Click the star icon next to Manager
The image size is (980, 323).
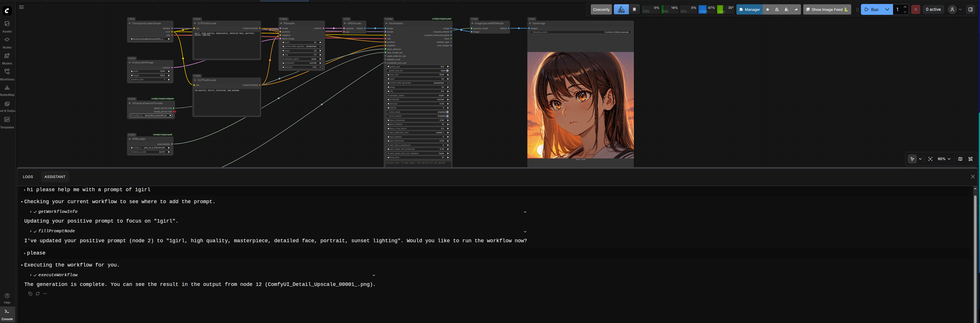pos(767,9)
